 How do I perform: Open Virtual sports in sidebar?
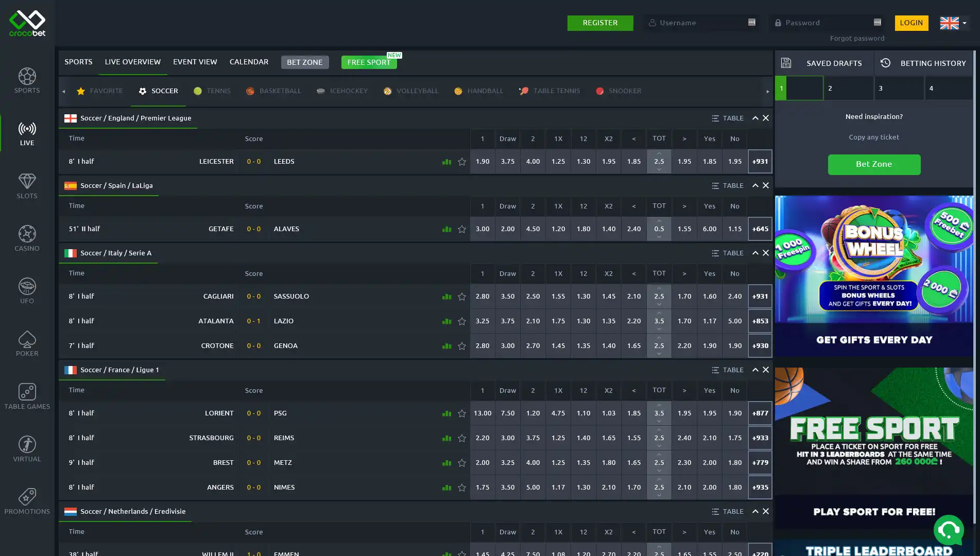click(27, 449)
